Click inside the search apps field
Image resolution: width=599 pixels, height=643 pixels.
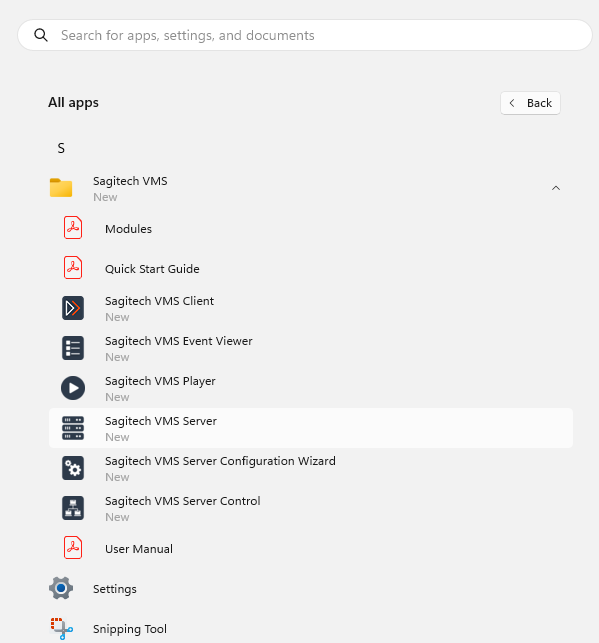305,35
